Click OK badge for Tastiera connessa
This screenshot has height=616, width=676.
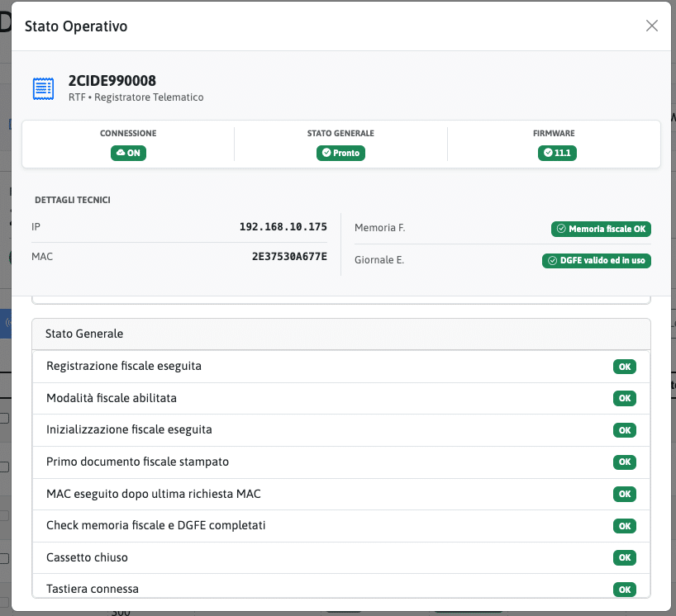coord(624,589)
